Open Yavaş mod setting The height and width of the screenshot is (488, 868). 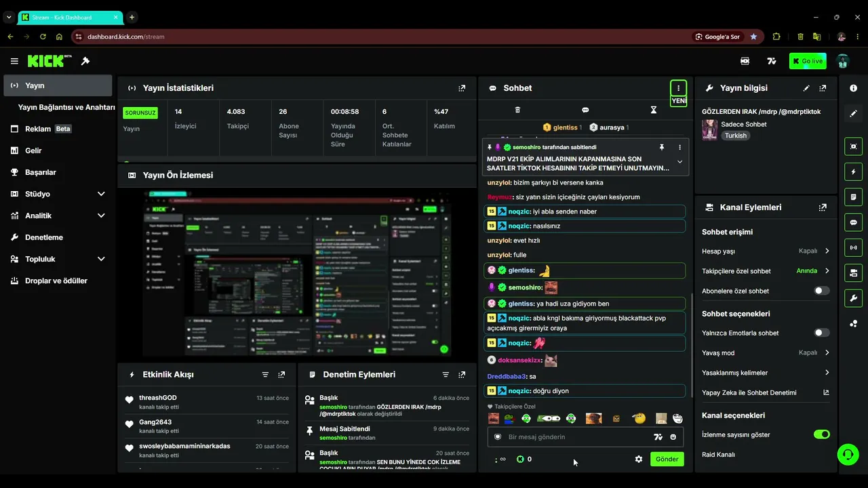click(x=766, y=352)
